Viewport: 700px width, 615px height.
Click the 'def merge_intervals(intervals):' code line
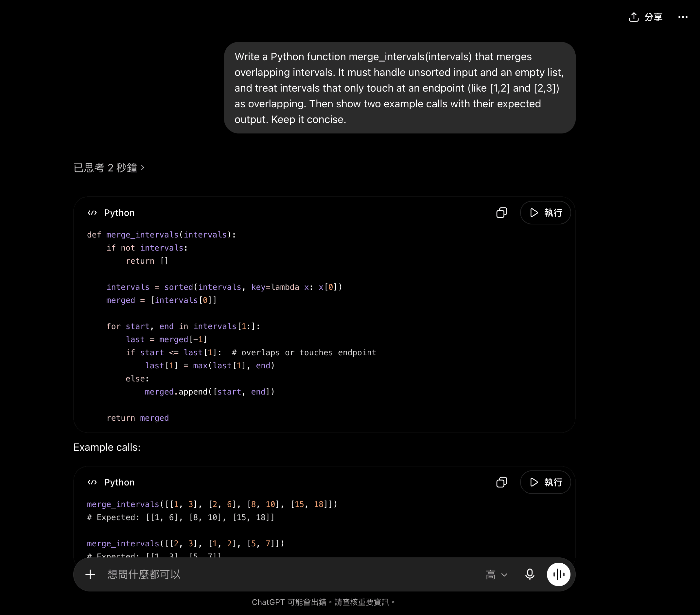click(x=161, y=235)
